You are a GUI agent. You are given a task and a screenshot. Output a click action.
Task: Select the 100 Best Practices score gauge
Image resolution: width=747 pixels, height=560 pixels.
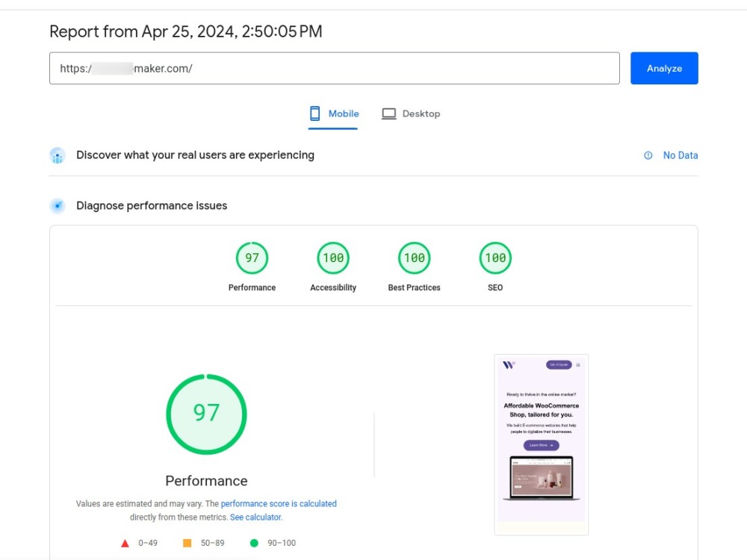pos(414,258)
